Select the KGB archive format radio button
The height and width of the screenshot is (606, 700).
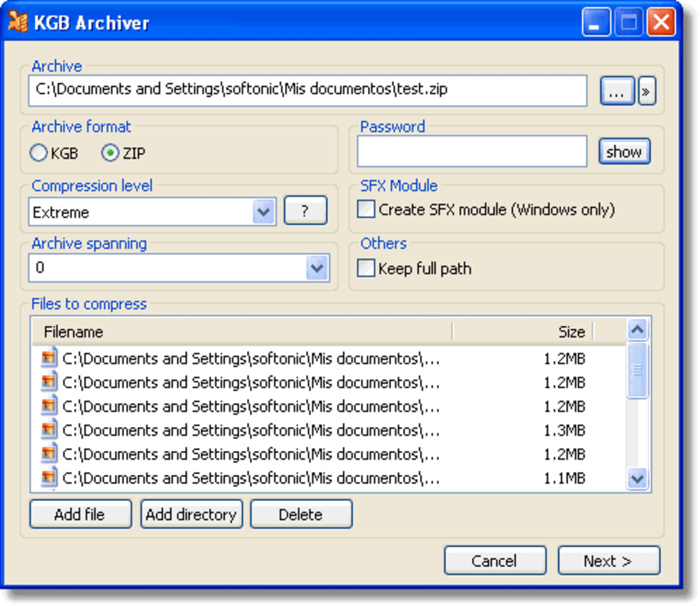[x=38, y=153]
